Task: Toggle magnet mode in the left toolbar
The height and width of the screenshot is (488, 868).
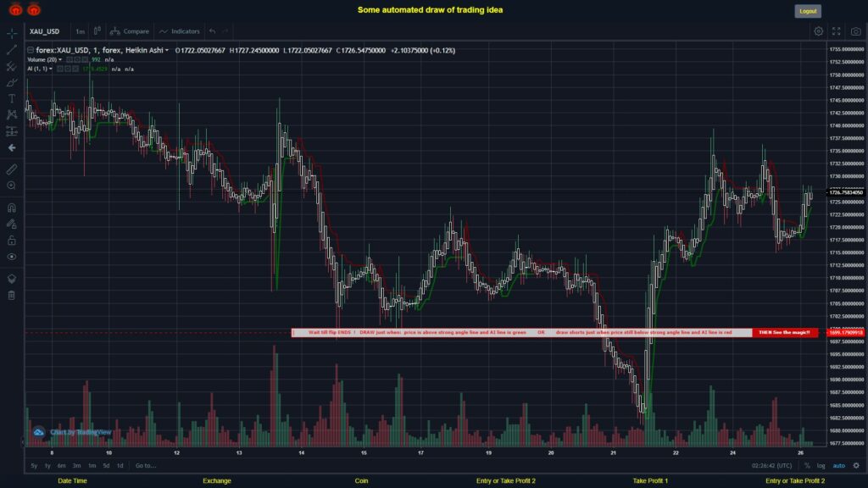Action: (x=12, y=208)
